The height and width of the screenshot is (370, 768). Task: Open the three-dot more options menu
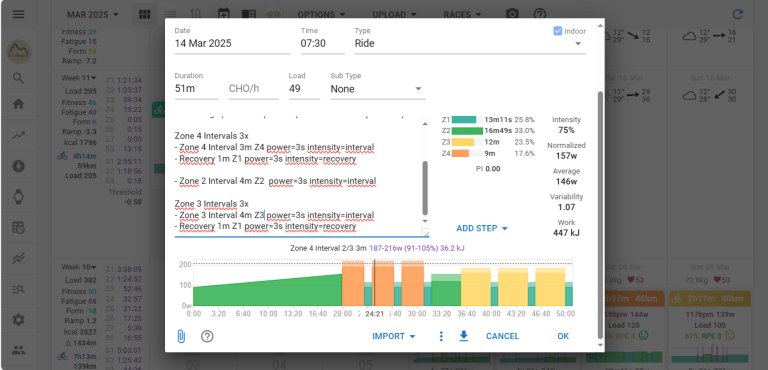tap(441, 336)
